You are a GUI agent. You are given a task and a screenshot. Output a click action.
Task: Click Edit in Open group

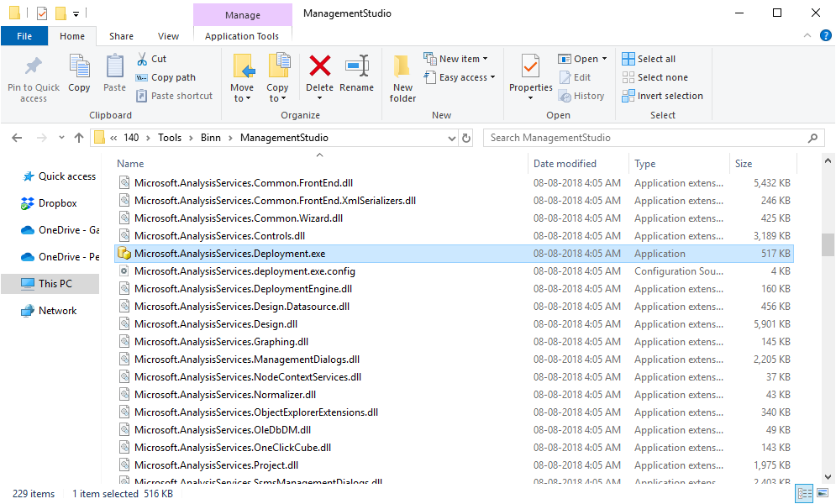coord(575,77)
